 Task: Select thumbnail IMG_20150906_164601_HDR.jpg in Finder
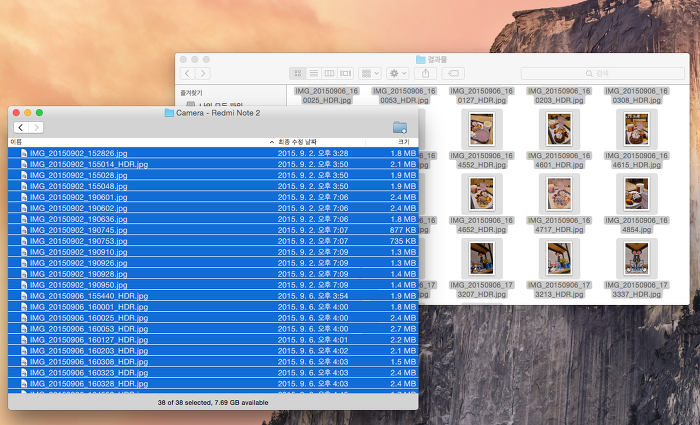[x=559, y=129]
